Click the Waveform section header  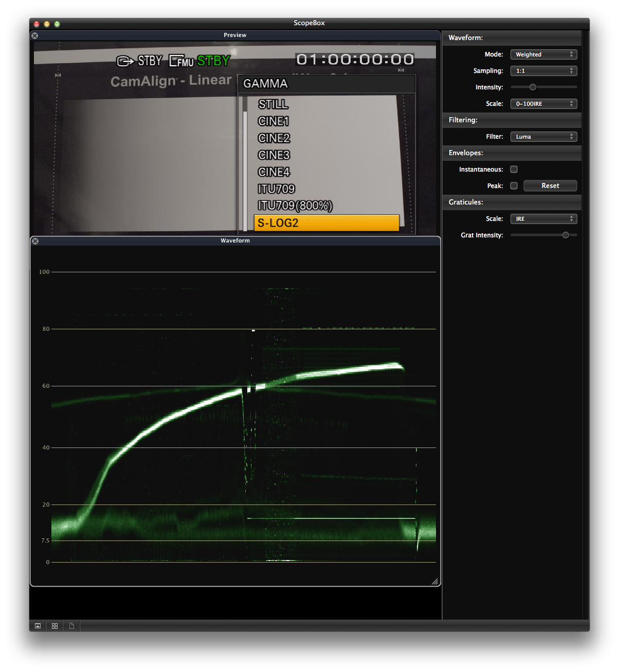pos(512,38)
